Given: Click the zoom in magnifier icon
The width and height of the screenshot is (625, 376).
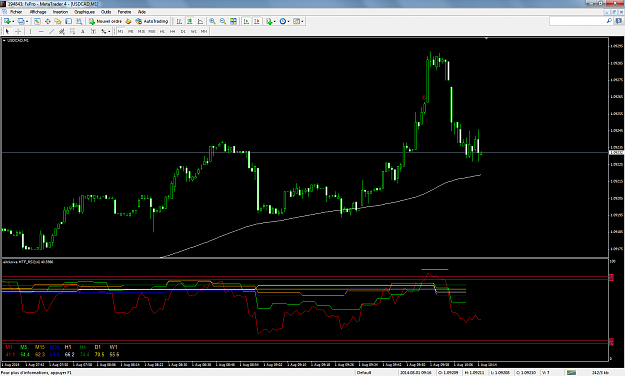Looking at the screenshot, I should pos(212,21).
